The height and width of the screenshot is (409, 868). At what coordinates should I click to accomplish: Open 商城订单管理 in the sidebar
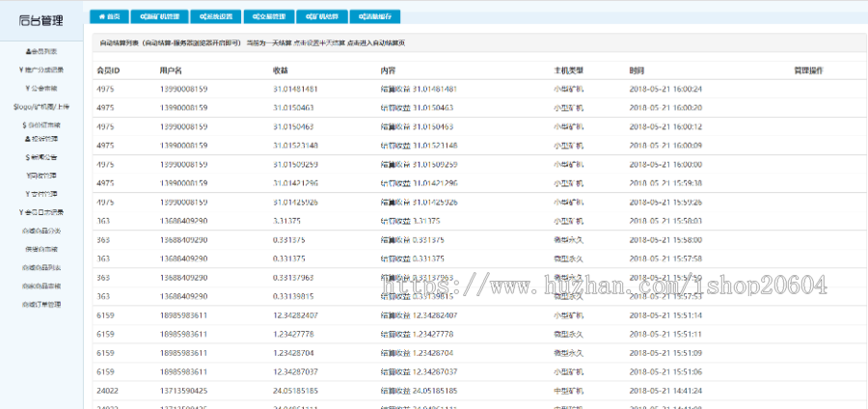[x=41, y=305]
